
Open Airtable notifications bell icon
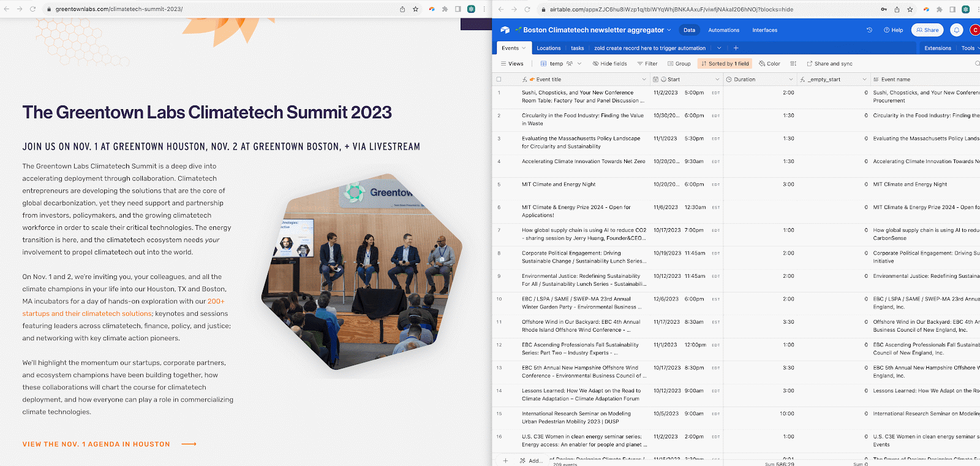pyautogui.click(x=956, y=30)
